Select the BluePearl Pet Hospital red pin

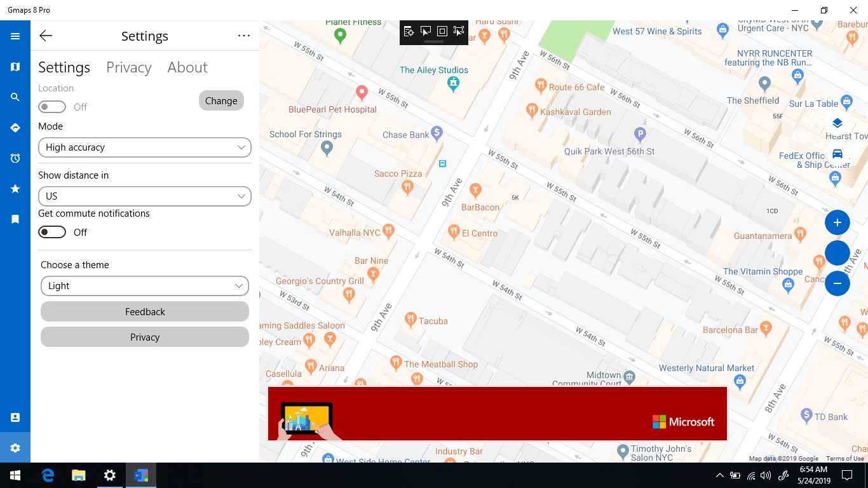point(362,93)
